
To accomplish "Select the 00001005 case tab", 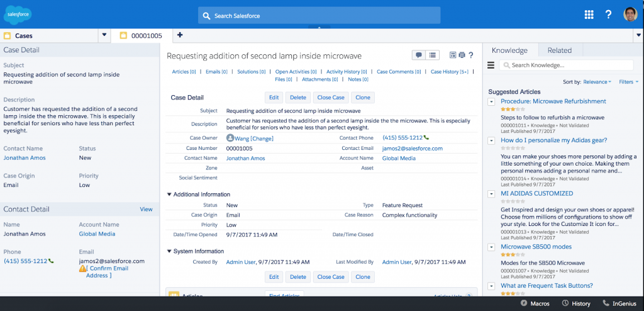I will pos(142,36).
